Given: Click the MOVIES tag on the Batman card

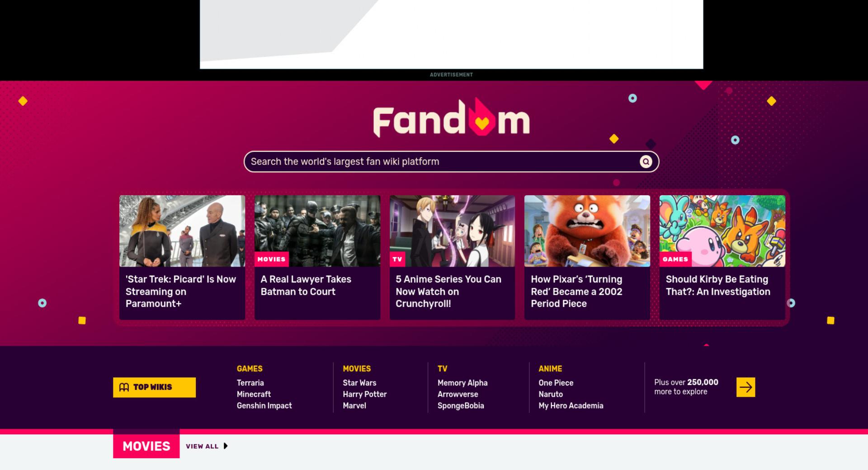Looking at the screenshot, I should click(271, 259).
